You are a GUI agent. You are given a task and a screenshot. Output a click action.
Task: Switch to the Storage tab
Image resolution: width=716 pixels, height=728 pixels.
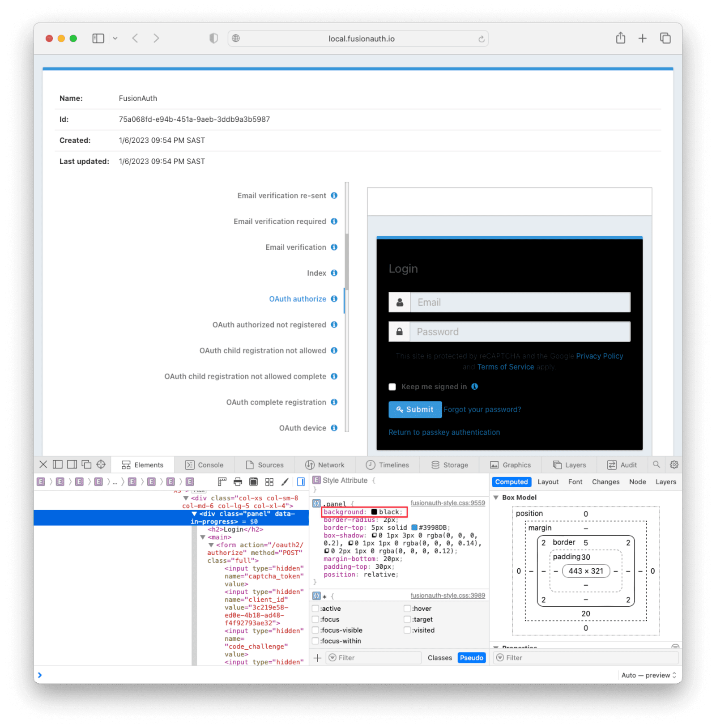point(449,465)
